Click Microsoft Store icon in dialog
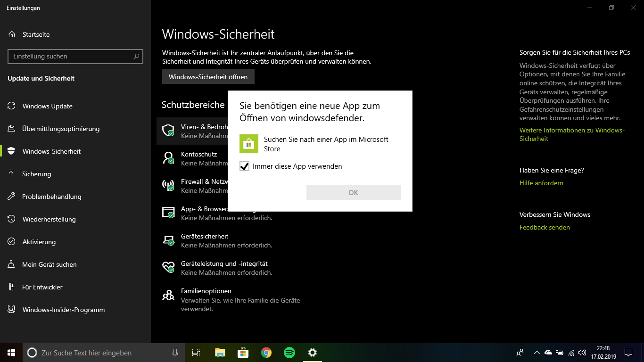 [x=249, y=144]
